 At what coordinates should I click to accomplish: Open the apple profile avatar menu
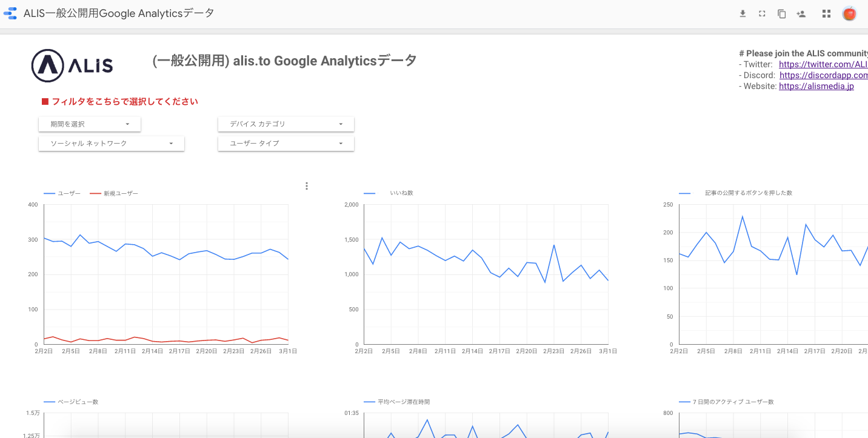(849, 14)
